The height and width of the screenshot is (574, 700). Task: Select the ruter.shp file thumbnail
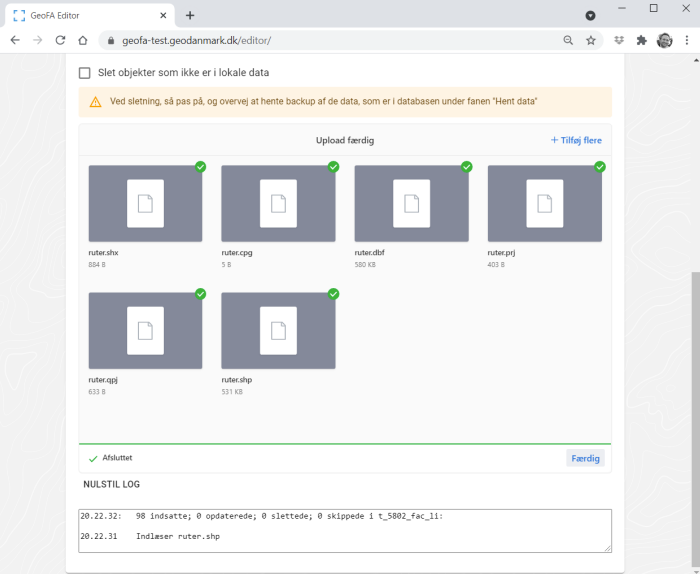click(278, 331)
